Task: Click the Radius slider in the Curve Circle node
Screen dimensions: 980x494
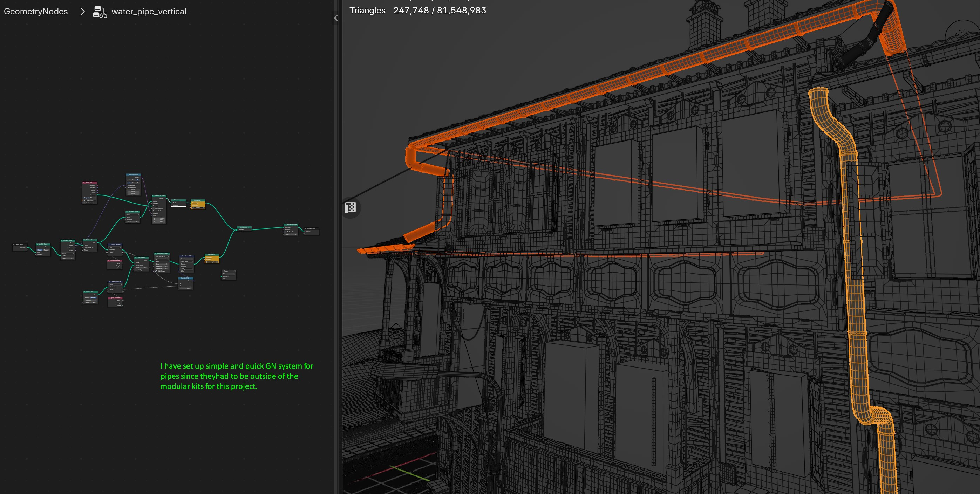Action: coord(90,303)
